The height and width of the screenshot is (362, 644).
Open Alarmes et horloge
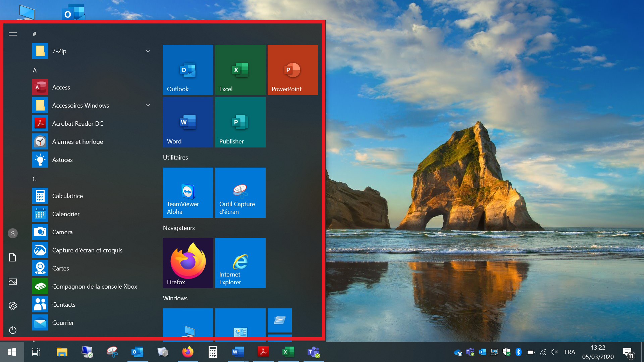coord(92,141)
